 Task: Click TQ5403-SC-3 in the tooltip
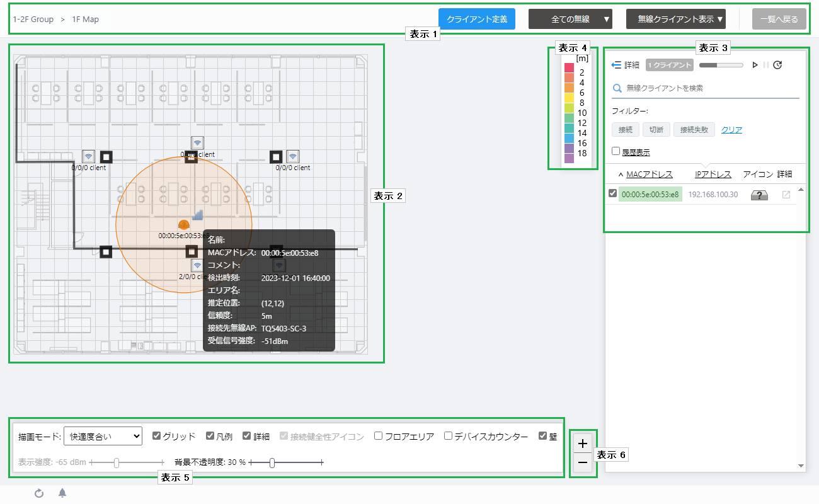283,328
